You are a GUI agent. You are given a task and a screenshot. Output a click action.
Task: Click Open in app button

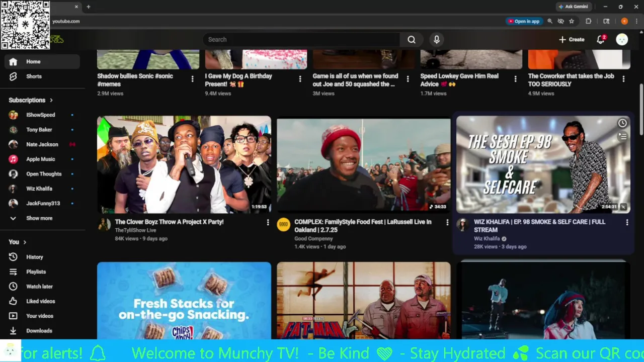pos(524,21)
